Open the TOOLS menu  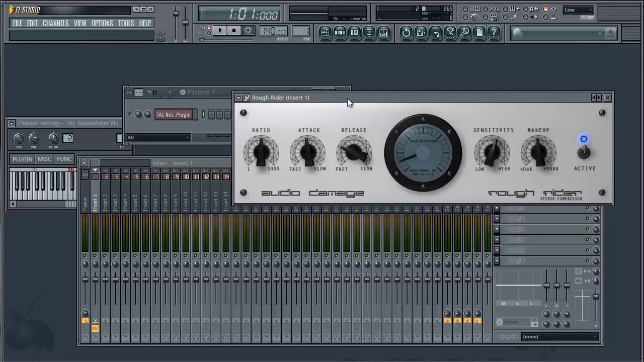(x=126, y=23)
